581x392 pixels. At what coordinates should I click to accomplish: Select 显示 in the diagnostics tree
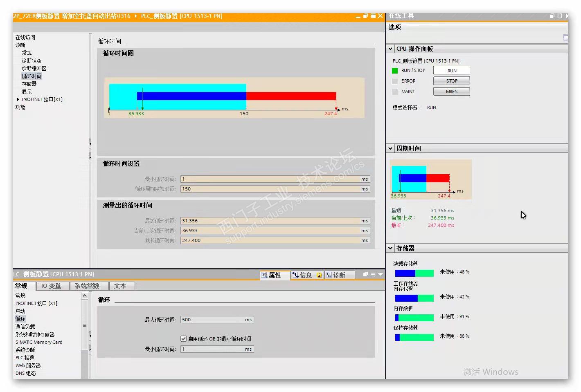[27, 92]
